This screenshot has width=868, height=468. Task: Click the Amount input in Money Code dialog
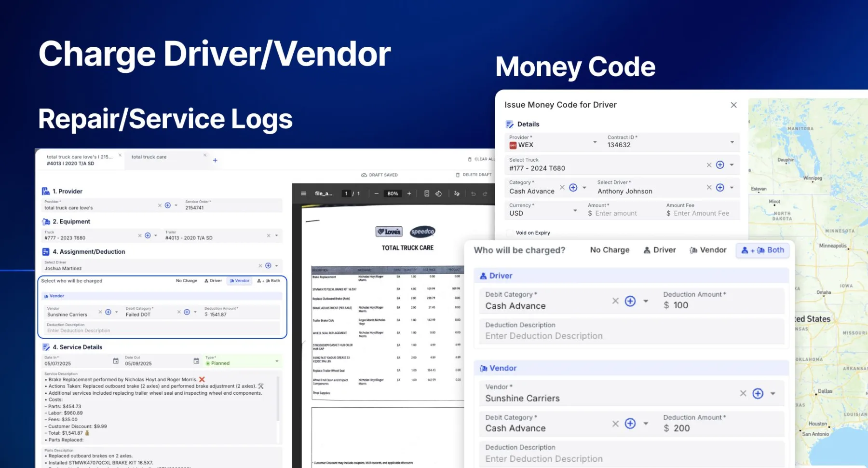click(x=622, y=210)
